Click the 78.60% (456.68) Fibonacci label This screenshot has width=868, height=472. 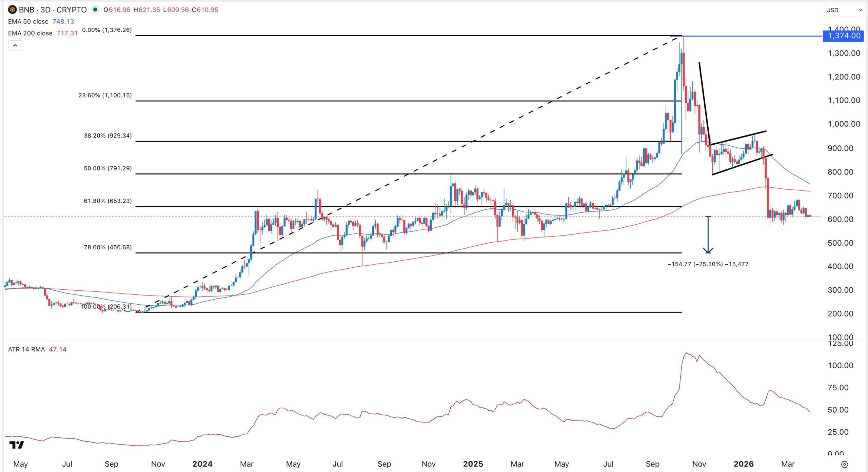pyautogui.click(x=108, y=247)
